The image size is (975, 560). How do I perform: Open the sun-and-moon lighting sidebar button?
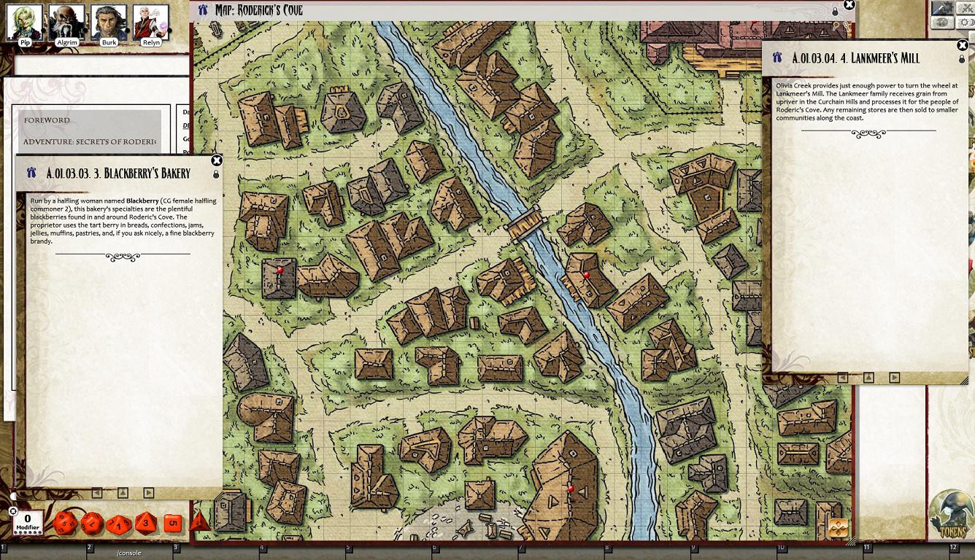[966, 23]
